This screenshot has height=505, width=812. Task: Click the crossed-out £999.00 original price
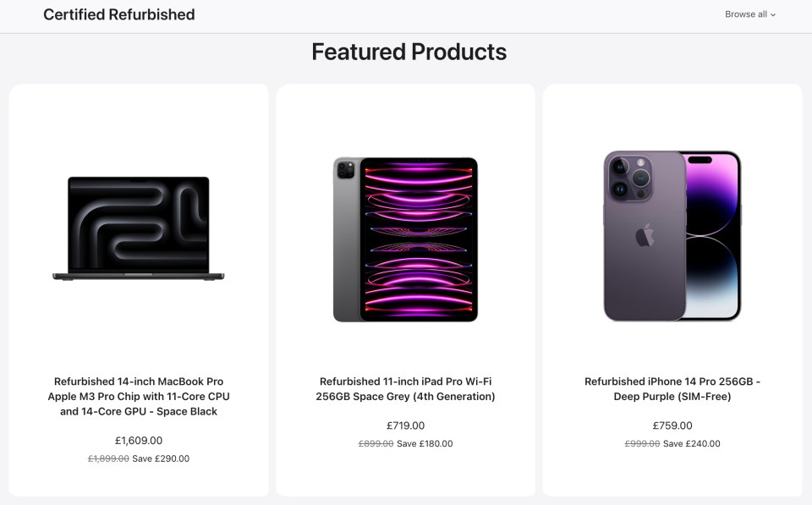[642, 443]
